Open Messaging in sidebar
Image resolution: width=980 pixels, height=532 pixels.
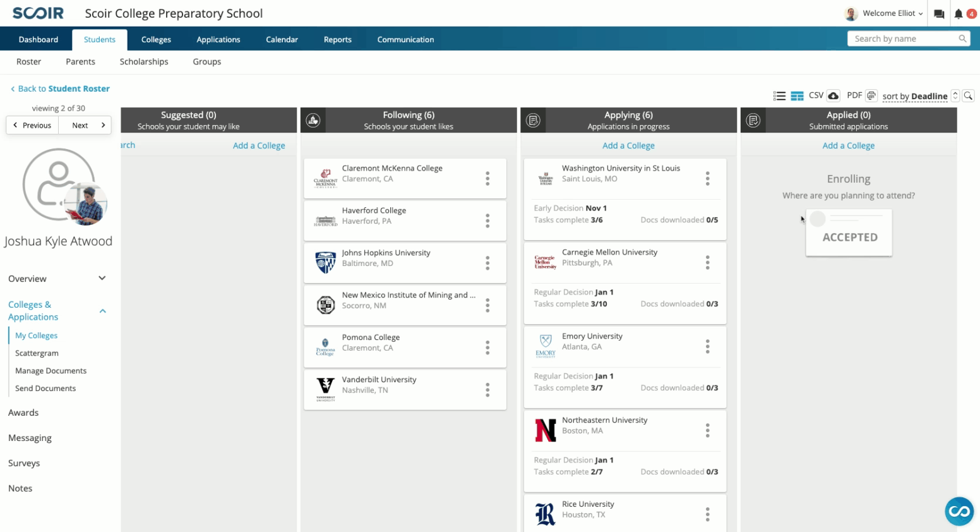coord(30,438)
